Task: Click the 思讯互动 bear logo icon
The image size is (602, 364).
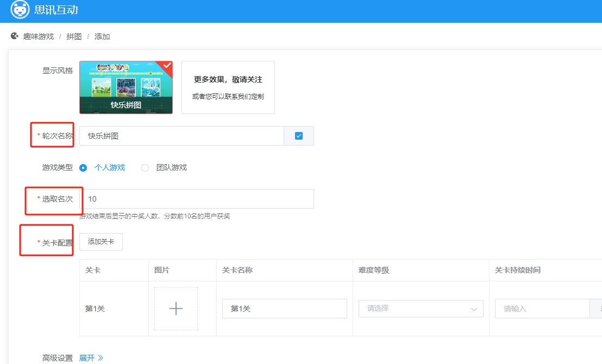Action: click(20, 9)
